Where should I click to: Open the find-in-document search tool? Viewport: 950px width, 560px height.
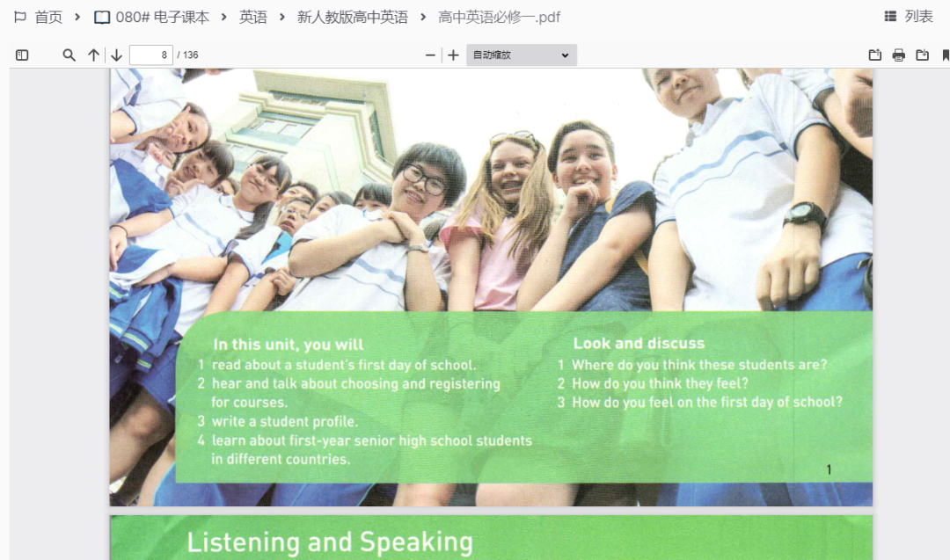click(69, 55)
